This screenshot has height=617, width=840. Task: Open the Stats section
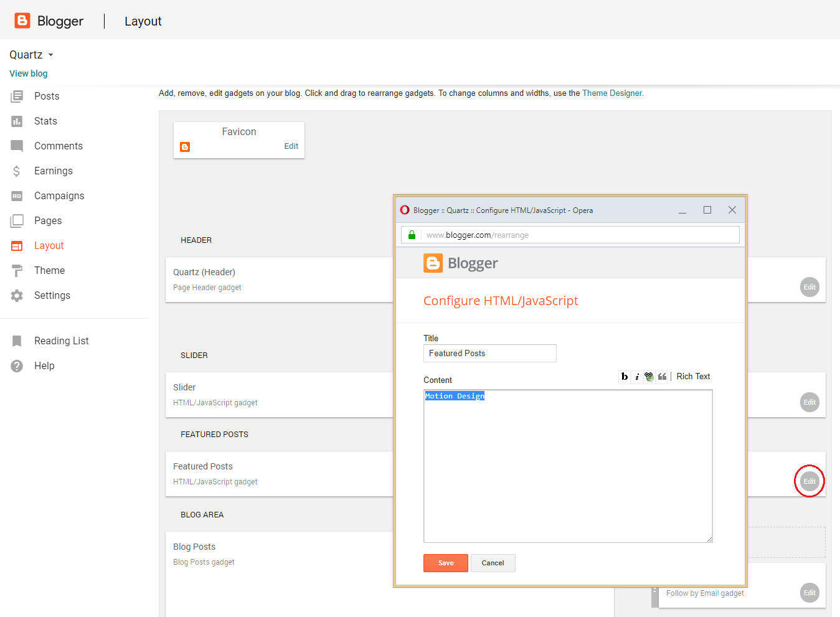point(45,121)
